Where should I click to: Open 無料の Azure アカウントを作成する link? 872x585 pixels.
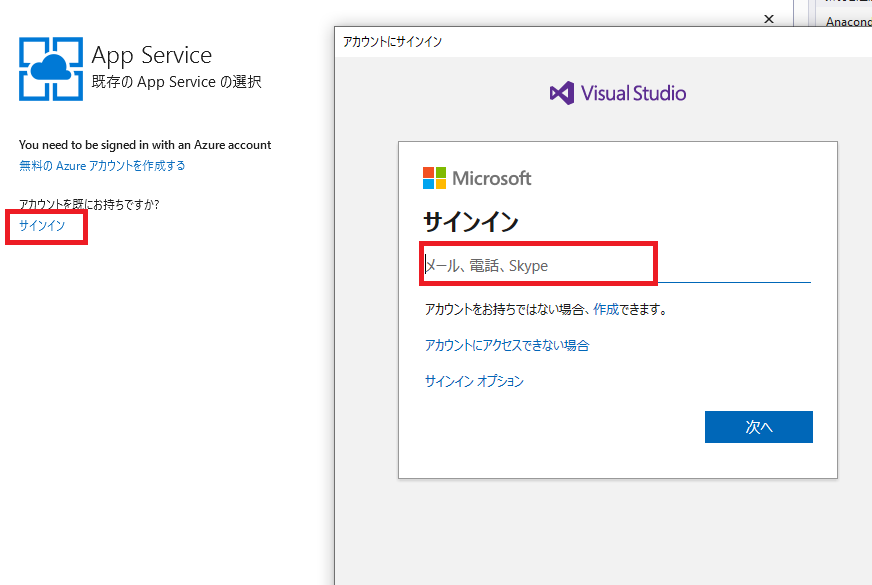point(102,166)
